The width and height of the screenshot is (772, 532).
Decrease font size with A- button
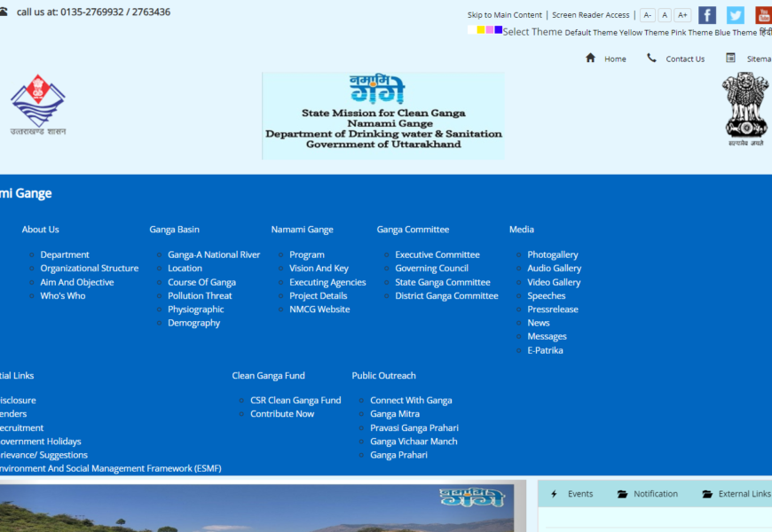(x=648, y=15)
